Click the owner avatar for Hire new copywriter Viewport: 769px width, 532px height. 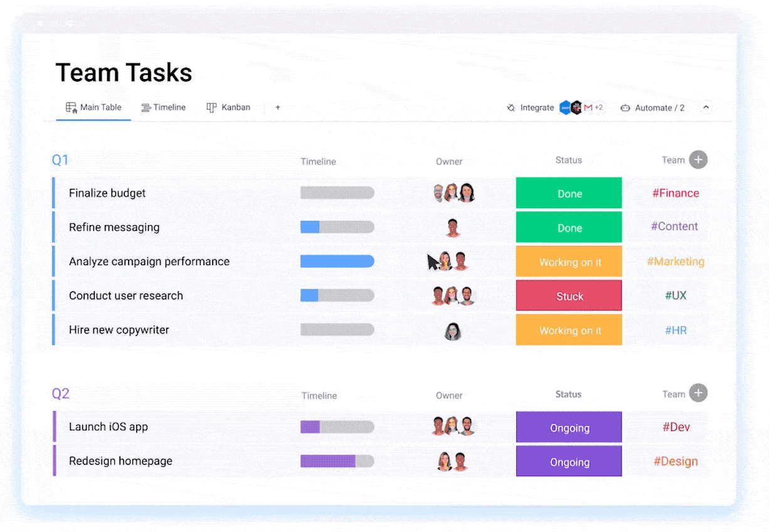453,330
